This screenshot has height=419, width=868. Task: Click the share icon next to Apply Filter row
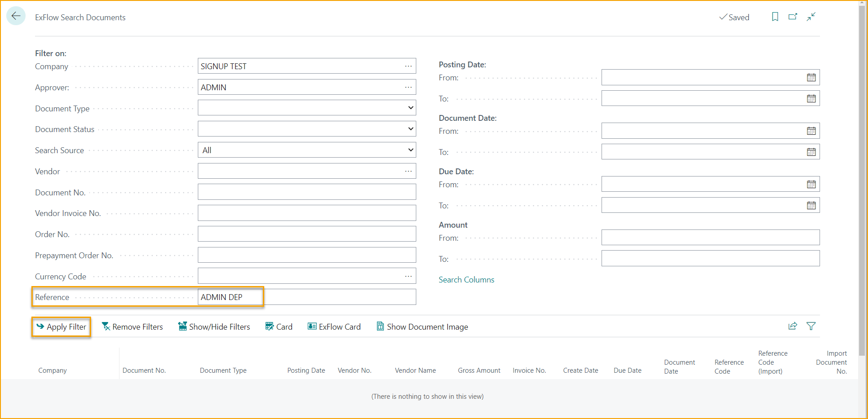(793, 326)
